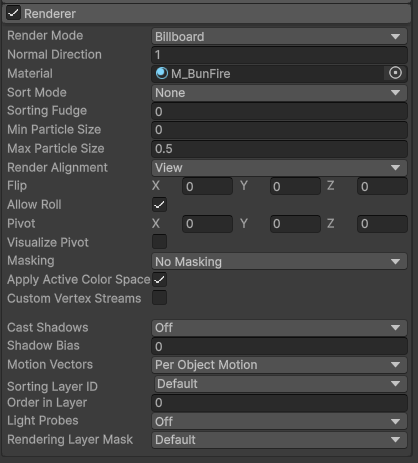Click the Pivot Z value field
This screenshot has width=418, height=463.
click(x=382, y=224)
